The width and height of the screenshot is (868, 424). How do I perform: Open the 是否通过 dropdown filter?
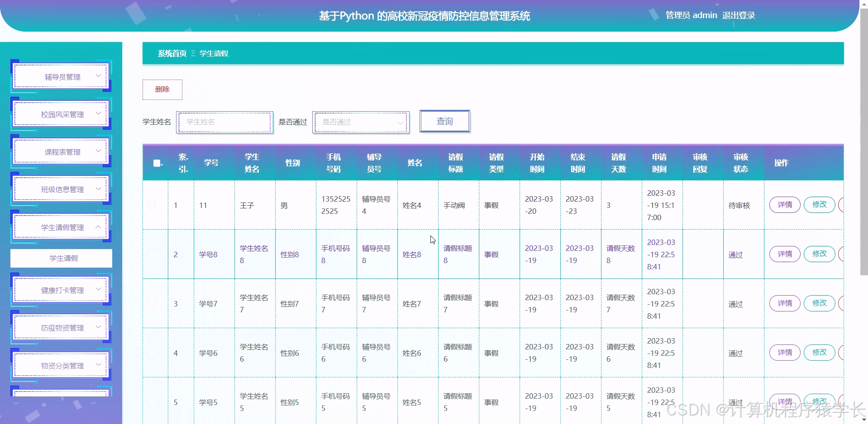(x=361, y=122)
